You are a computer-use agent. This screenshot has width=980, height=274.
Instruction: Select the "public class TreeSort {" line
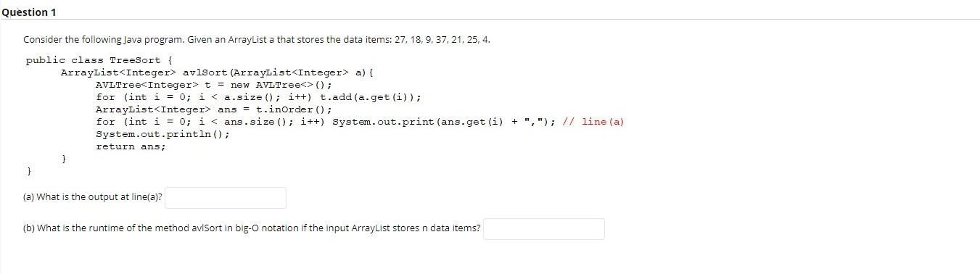[99, 60]
